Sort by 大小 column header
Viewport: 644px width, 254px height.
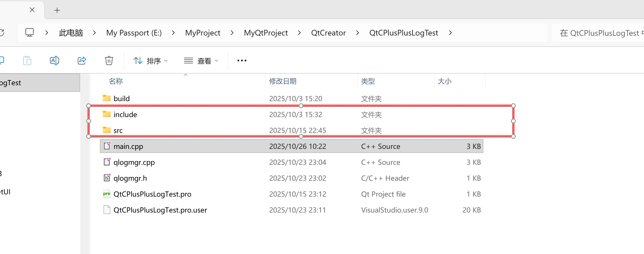point(444,81)
